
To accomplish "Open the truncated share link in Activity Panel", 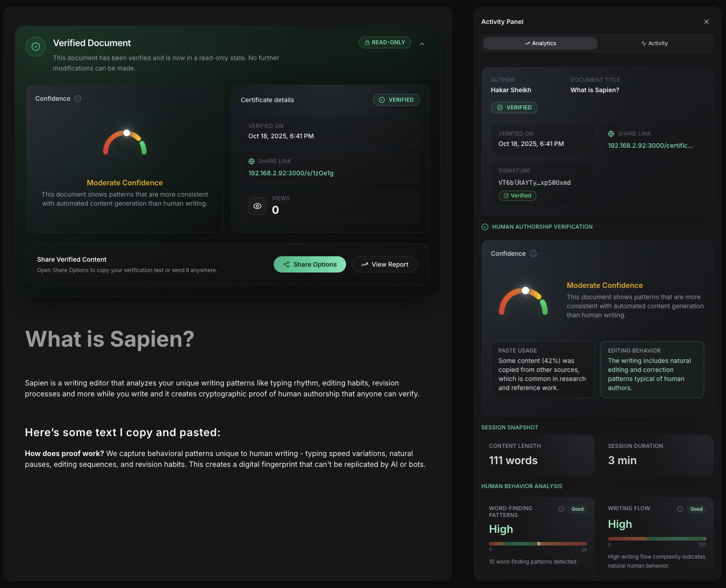I will [x=650, y=146].
